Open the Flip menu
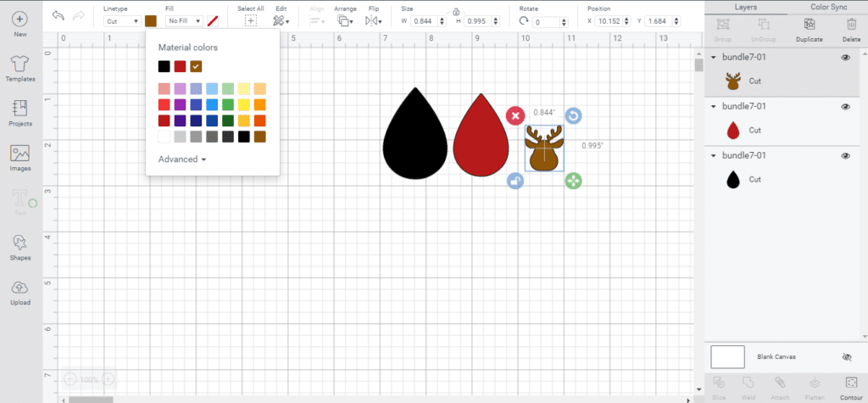 point(373,20)
